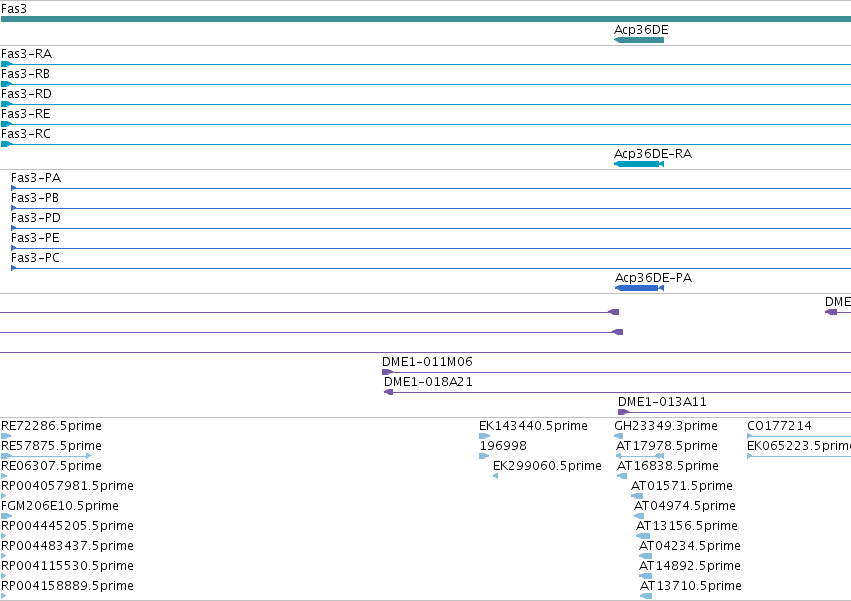
Task: Click the Fas3-RA transcript start arrow
Action: point(7,64)
